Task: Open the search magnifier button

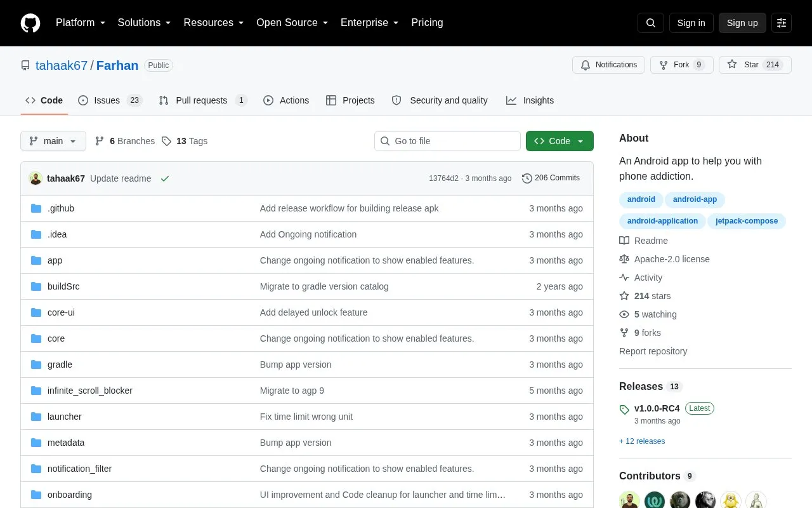Action: pos(651,23)
